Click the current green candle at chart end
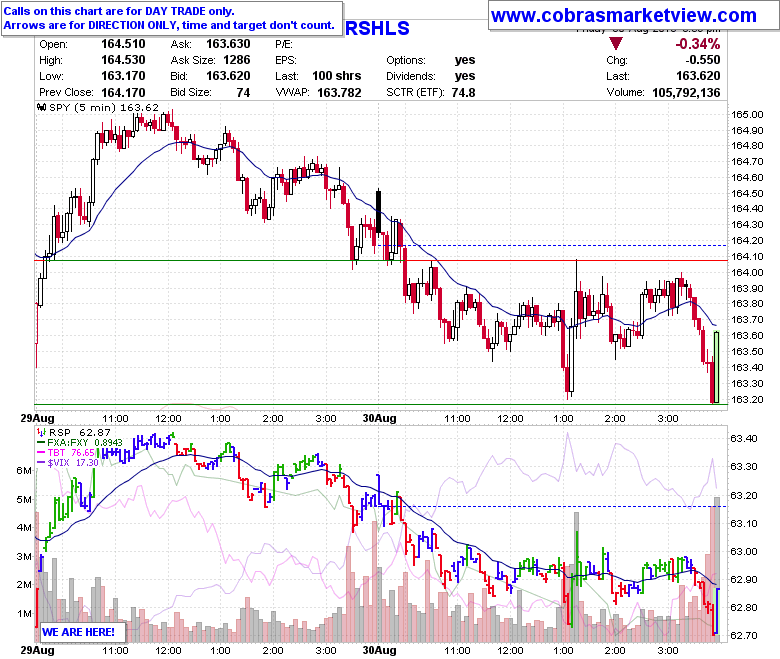Viewport: 780px width, 659px height. coord(716,367)
